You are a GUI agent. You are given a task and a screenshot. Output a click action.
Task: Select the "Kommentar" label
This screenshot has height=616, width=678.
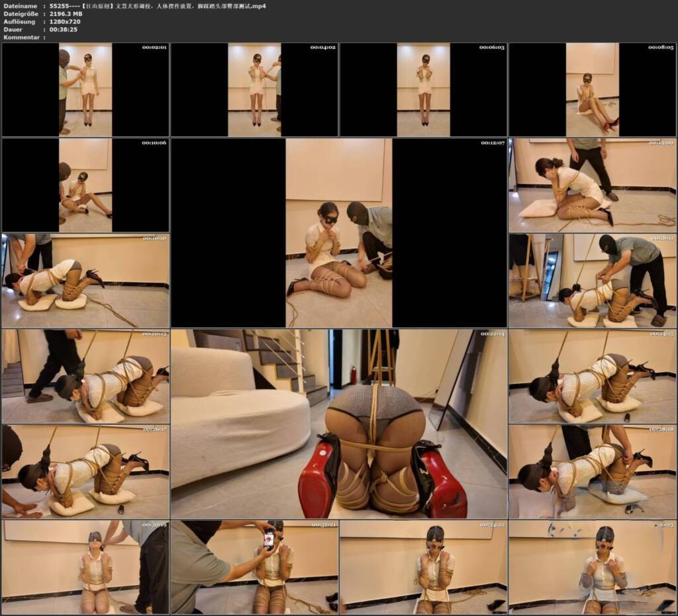22,37
